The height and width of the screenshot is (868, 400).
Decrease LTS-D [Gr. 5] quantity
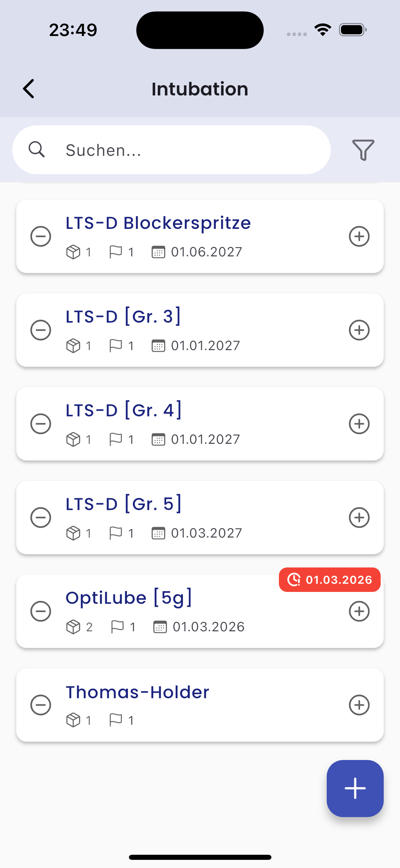[x=41, y=518]
